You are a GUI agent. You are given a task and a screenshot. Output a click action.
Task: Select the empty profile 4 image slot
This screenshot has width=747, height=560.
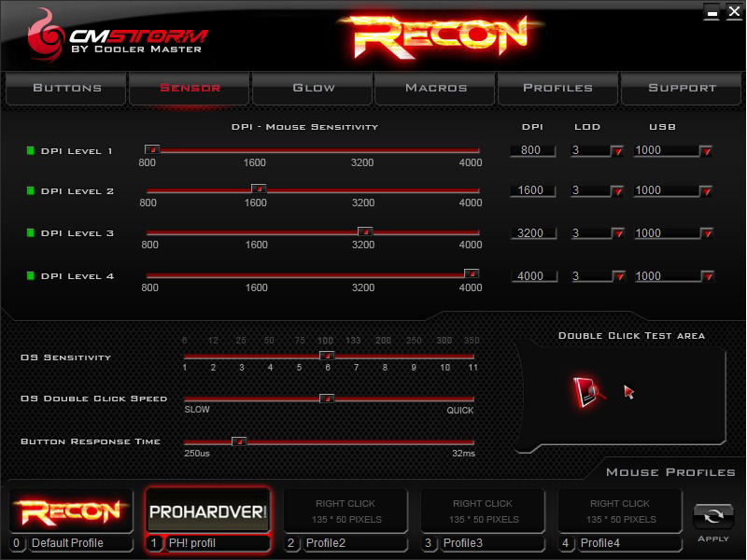[x=620, y=511]
